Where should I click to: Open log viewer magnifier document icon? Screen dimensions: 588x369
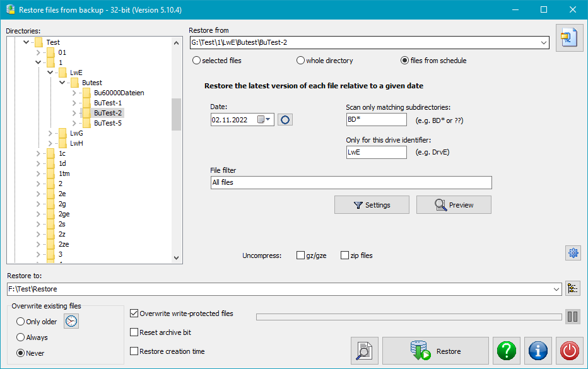pos(365,351)
